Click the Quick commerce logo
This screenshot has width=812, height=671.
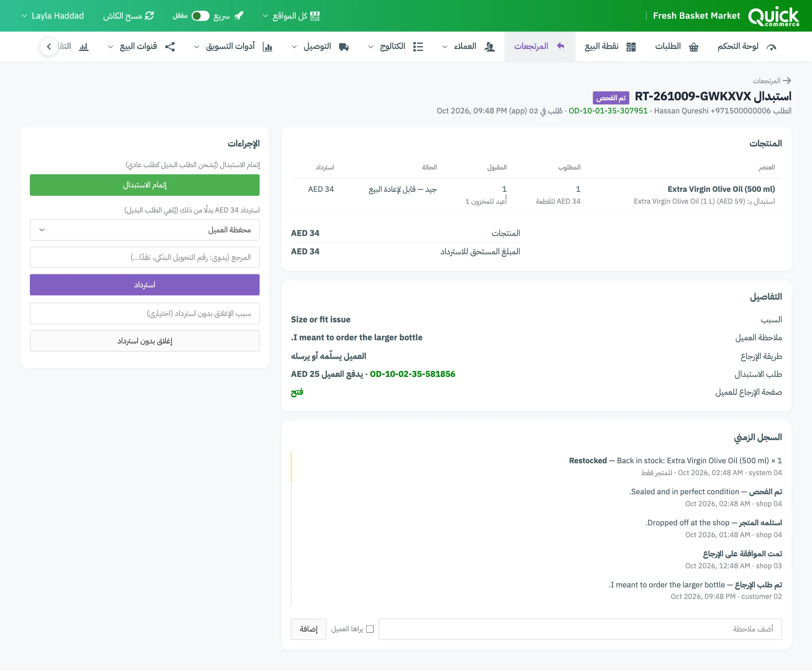tap(774, 16)
